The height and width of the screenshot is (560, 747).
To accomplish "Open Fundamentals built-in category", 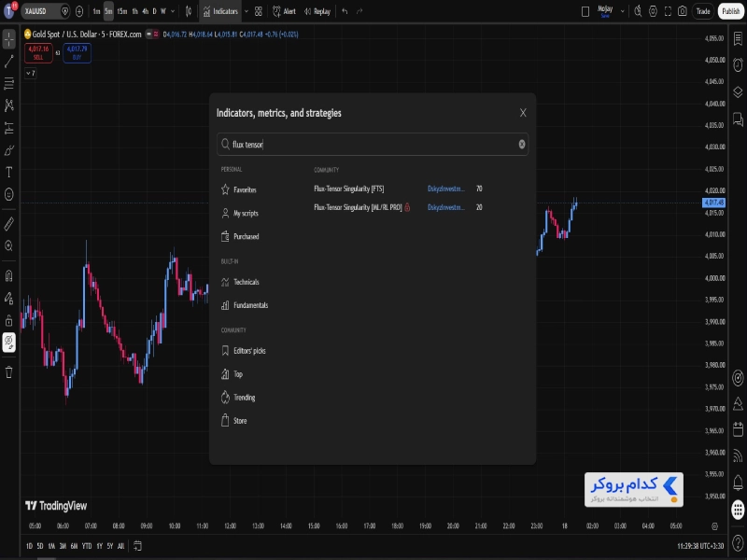I will click(x=245, y=305).
